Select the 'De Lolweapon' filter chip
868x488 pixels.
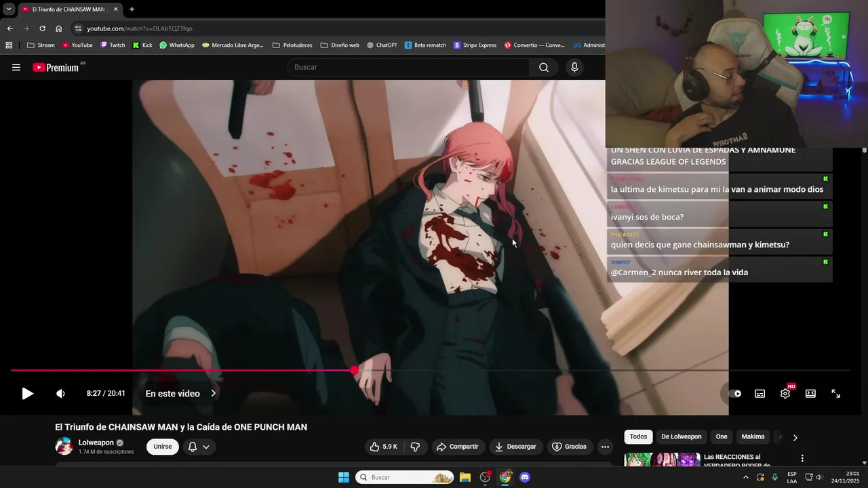pyautogui.click(x=682, y=437)
